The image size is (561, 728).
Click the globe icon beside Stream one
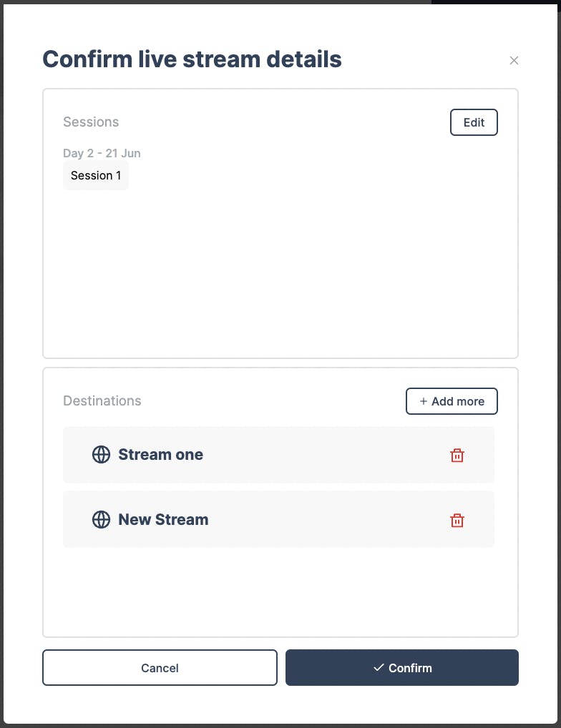[x=101, y=455]
